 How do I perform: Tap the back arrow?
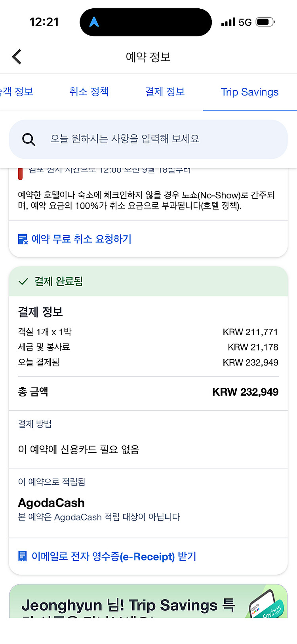(x=17, y=57)
